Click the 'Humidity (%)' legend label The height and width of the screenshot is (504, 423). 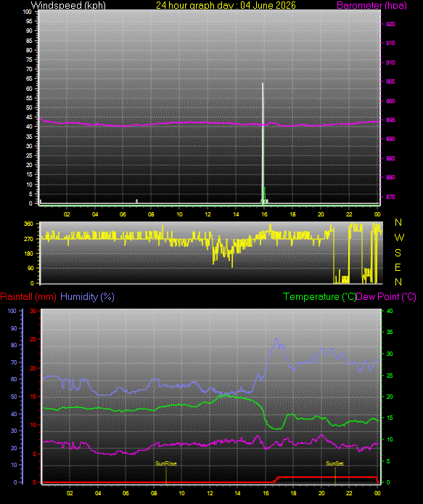coord(87,297)
